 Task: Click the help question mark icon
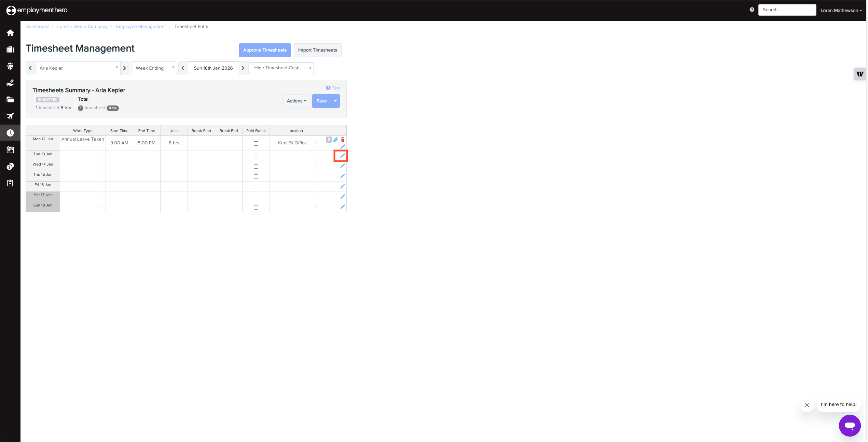point(752,10)
